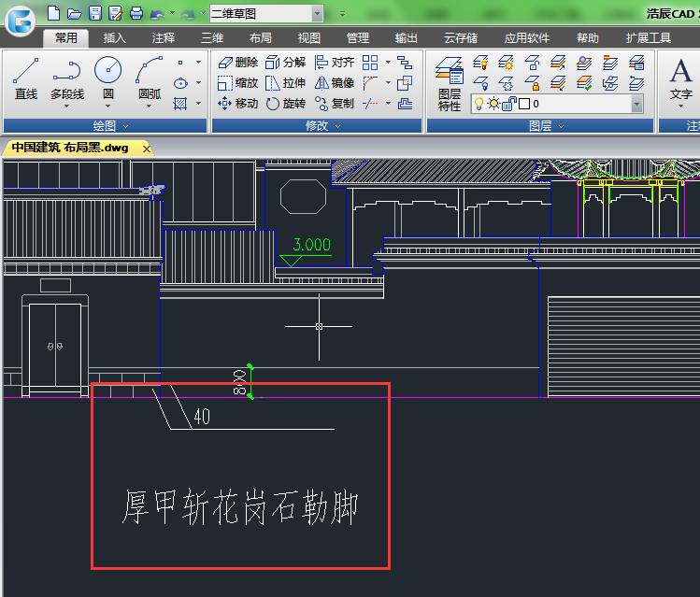The height and width of the screenshot is (597, 700).
Task: Select the 多段线 polyline tool
Action: coord(67,78)
